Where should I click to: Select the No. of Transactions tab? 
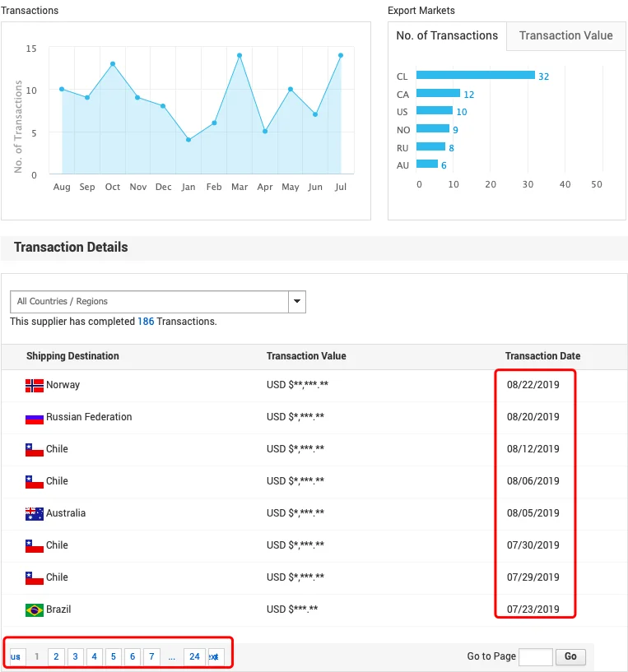pyautogui.click(x=447, y=36)
